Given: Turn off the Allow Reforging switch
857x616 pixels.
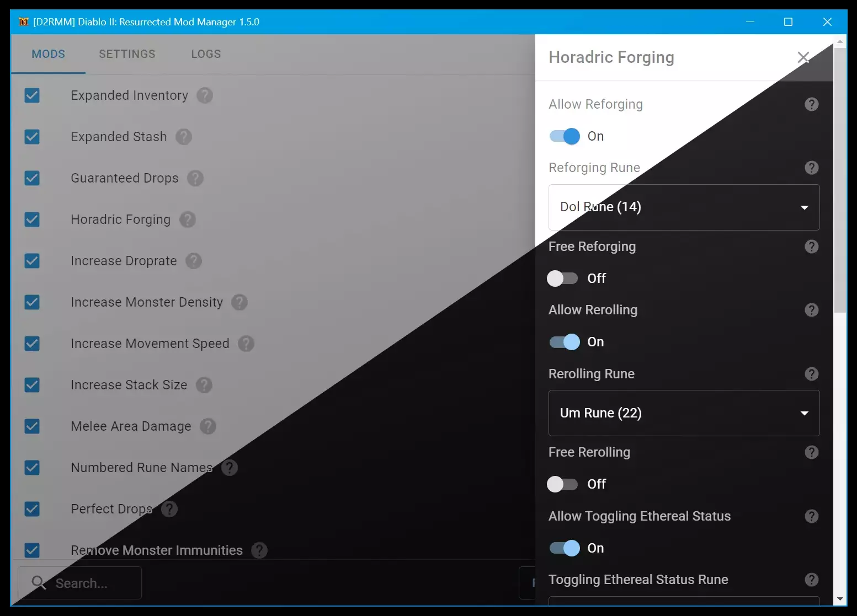Looking at the screenshot, I should 565,136.
